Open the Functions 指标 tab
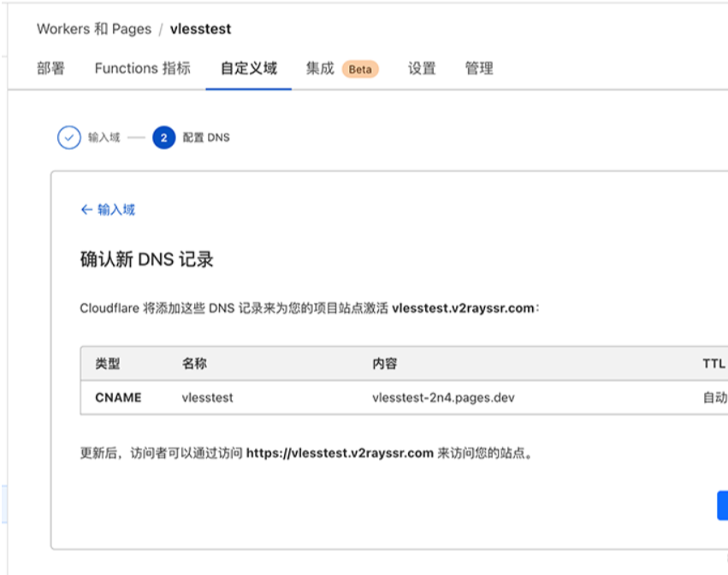728x575 pixels. click(x=143, y=68)
